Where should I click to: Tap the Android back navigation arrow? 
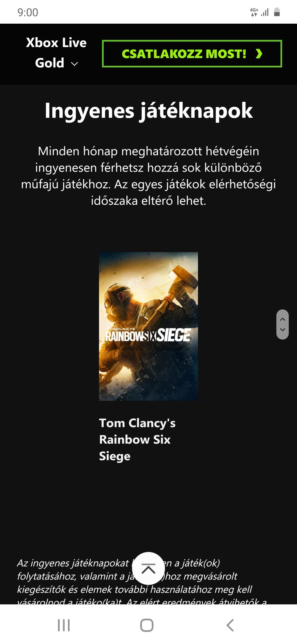tap(230, 625)
